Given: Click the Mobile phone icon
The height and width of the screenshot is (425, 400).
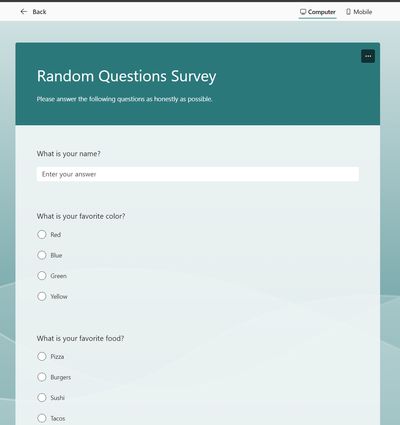Looking at the screenshot, I should coord(348,12).
